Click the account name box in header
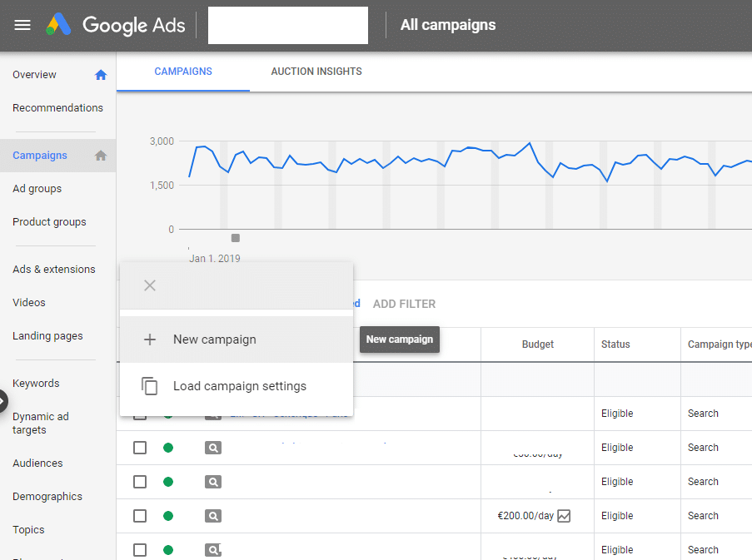This screenshot has height=560, width=752. tap(288, 26)
